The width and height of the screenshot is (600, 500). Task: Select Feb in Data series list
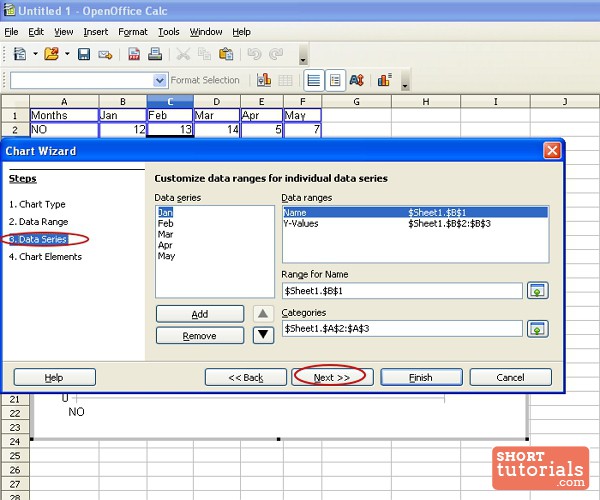166,223
